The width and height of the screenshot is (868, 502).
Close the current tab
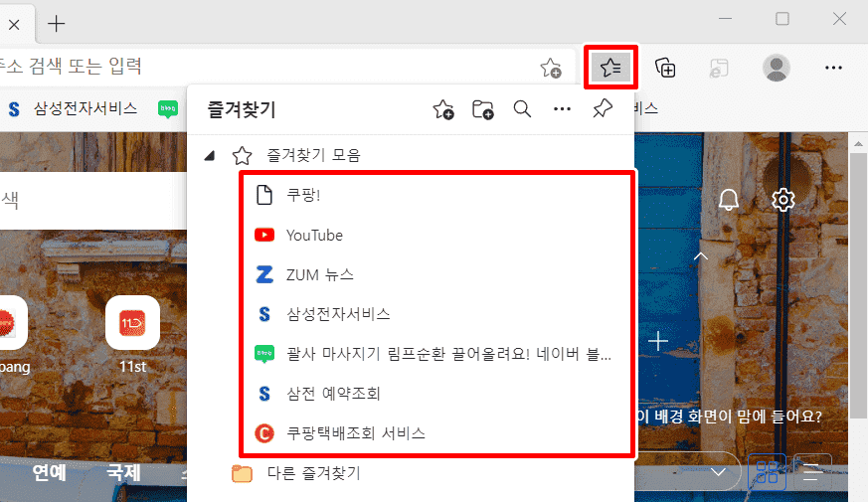click(x=14, y=24)
